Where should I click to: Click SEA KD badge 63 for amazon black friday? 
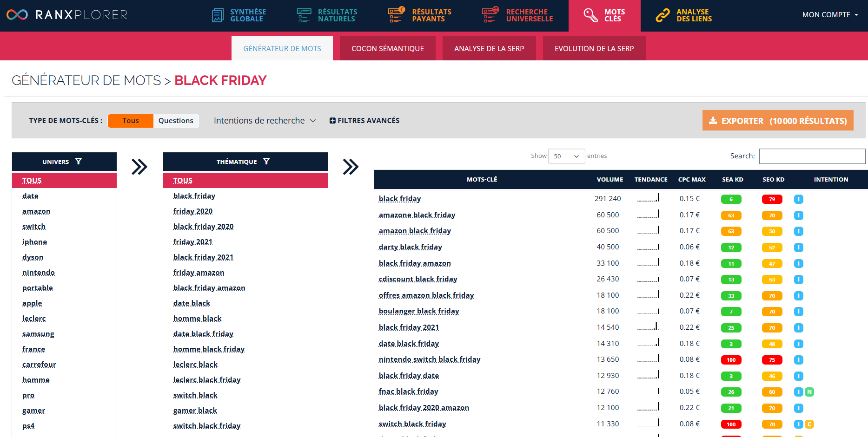tap(731, 231)
